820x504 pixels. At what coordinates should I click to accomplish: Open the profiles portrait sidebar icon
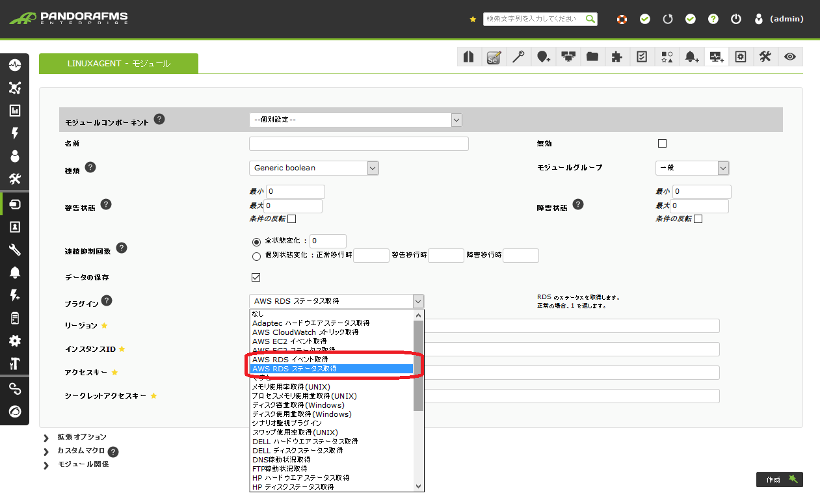click(14, 227)
